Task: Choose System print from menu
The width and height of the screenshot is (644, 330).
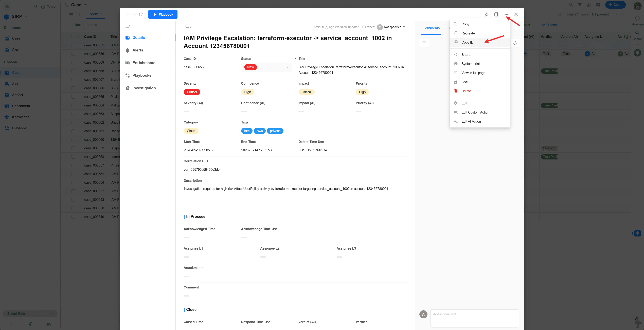Action: click(x=480, y=64)
